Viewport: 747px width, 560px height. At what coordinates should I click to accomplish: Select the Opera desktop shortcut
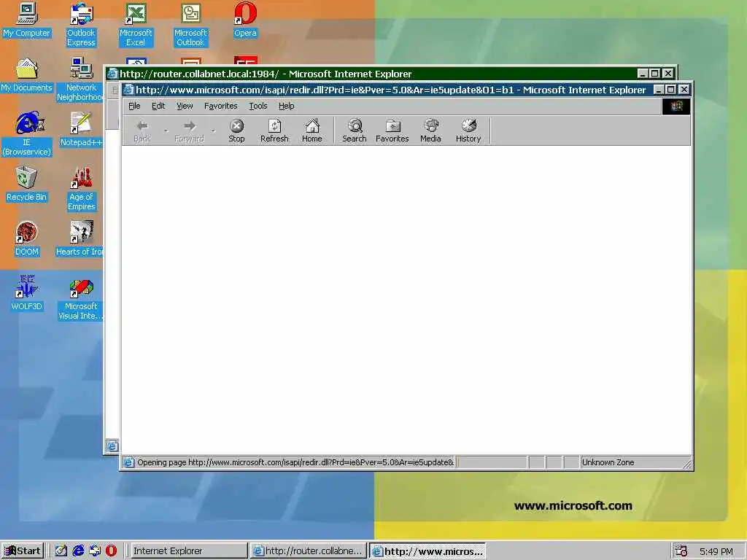point(245,21)
